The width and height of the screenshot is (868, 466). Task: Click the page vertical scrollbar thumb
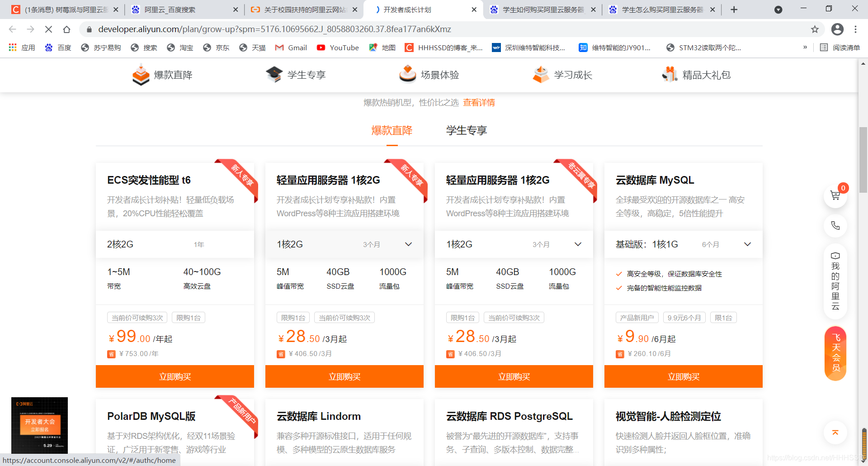tap(863, 160)
